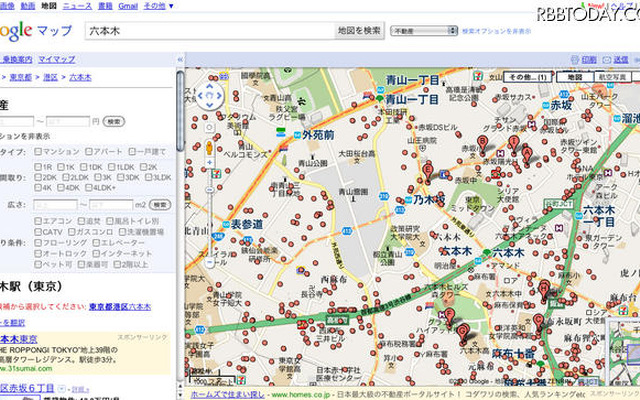The width and height of the screenshot is (640, 400).
Task: Click the left panel vertical scrollbar
Action: 180,110
